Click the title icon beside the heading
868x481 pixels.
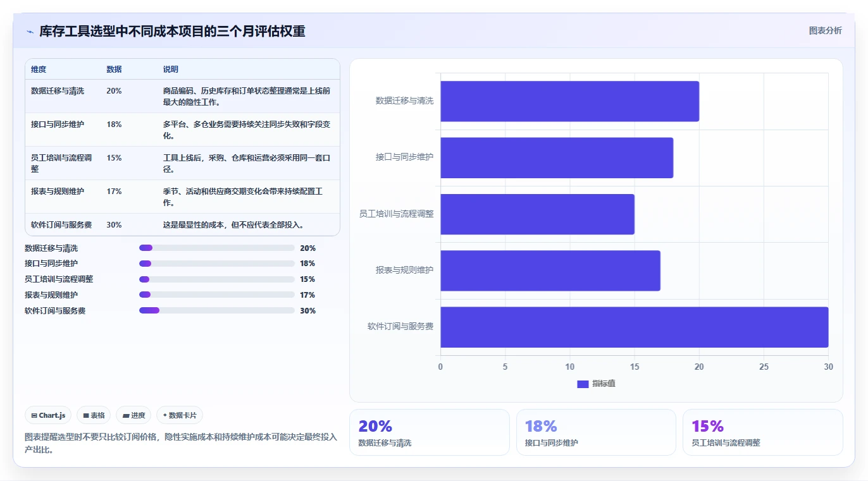30,32
